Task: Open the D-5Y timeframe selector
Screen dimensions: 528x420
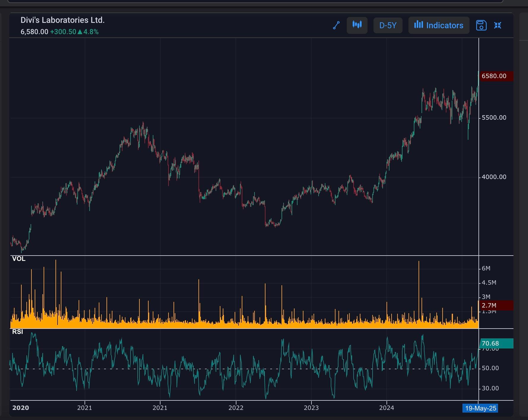Action: [x=388, y=25]
